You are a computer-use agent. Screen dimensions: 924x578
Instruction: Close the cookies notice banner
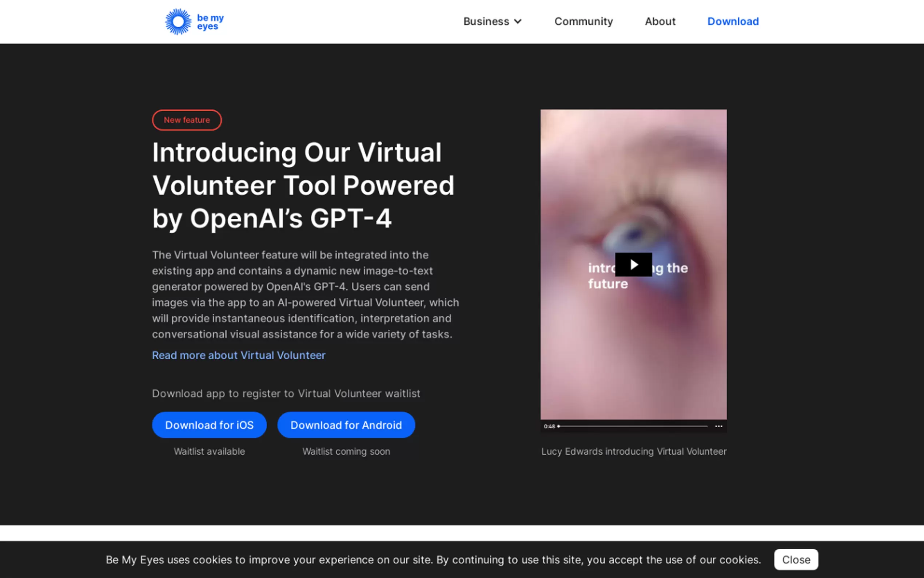pos(796,559)
